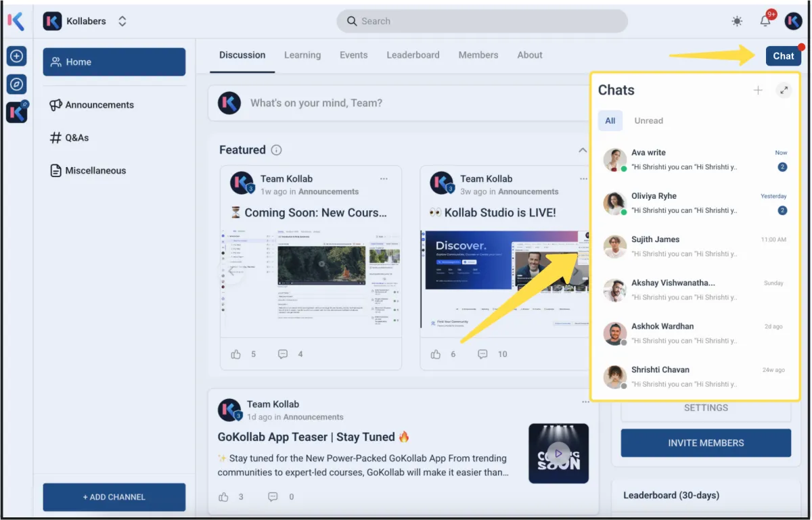812x520 pixels.
Task: Open comments on Coming Soon New Course post
Action: (283, 354)
